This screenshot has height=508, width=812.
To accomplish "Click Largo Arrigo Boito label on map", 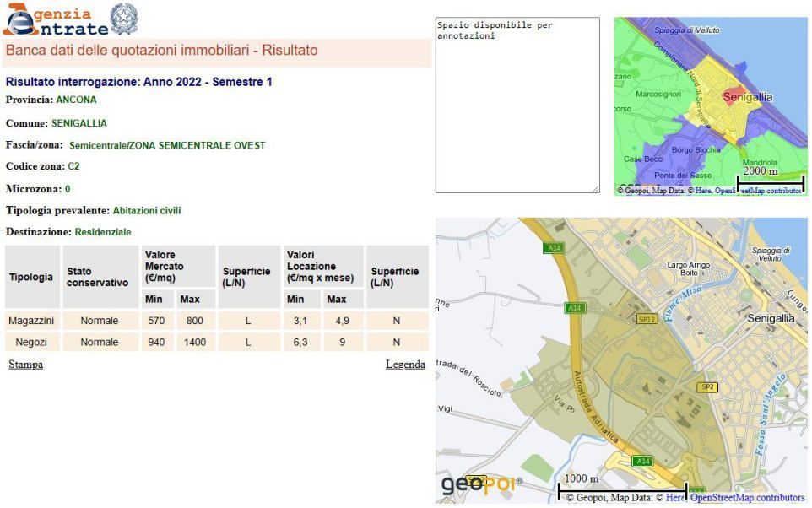I will pos(688,268).
